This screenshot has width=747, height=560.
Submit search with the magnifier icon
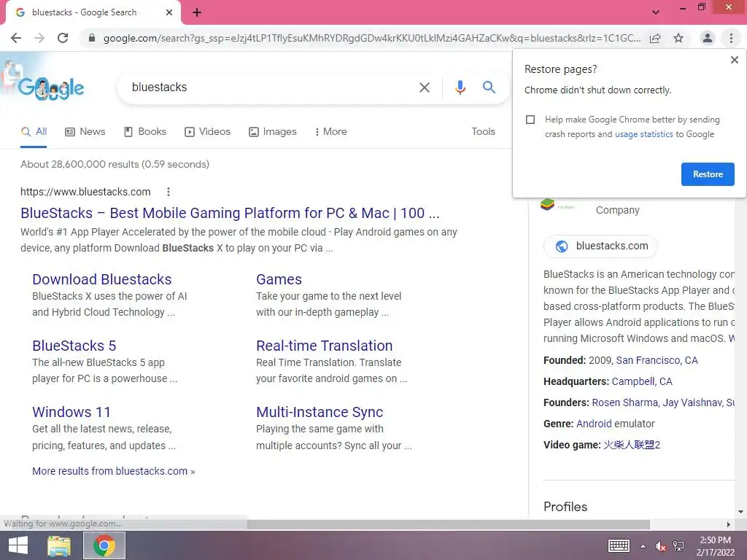pyautogui.click(x=489, y=87)
